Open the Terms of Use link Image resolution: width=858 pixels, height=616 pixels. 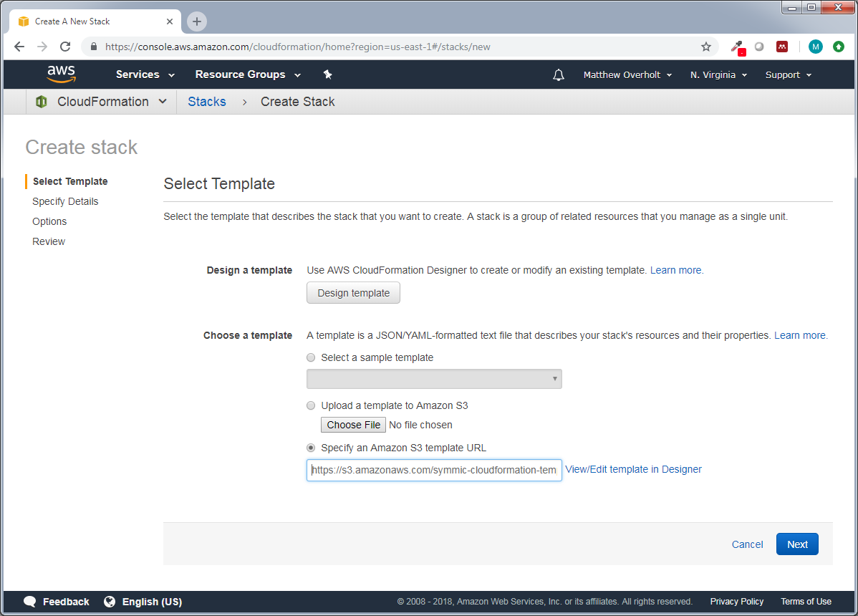point(806,601)
